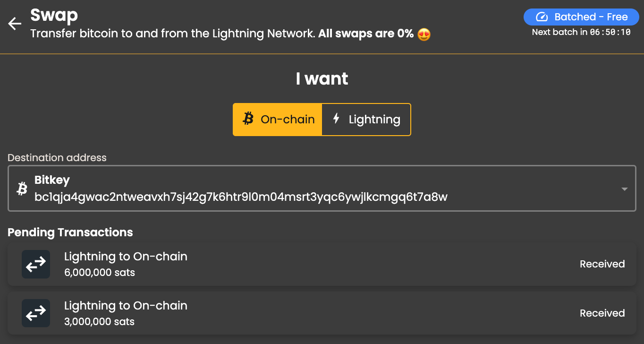Screen dimensions: 644x344
Task: Click the swap arrows icon for 3,000,000 sats
Action: [x=36, y=313]
